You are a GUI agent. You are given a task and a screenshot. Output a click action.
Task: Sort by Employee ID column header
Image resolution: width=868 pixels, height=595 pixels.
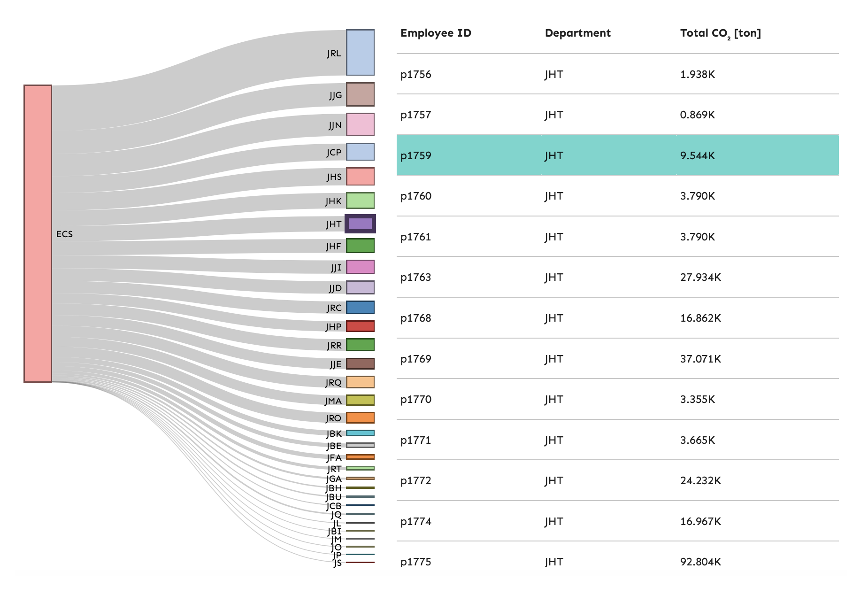coord(435,33)
